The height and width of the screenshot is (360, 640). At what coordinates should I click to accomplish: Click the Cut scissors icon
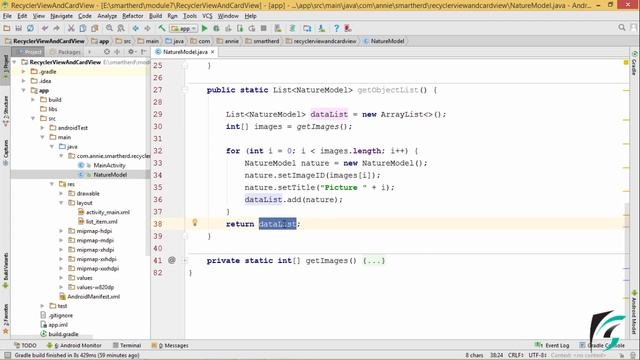click(x=71, y=28)
